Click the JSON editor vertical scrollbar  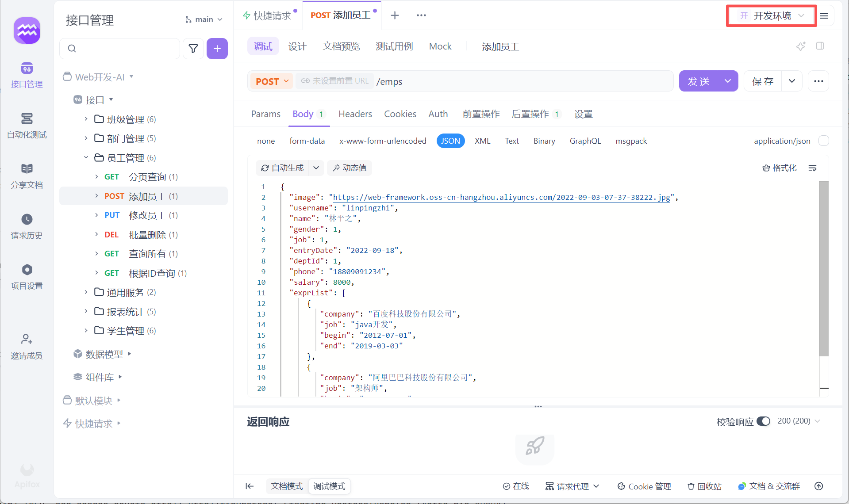click(x=824, y=269)
